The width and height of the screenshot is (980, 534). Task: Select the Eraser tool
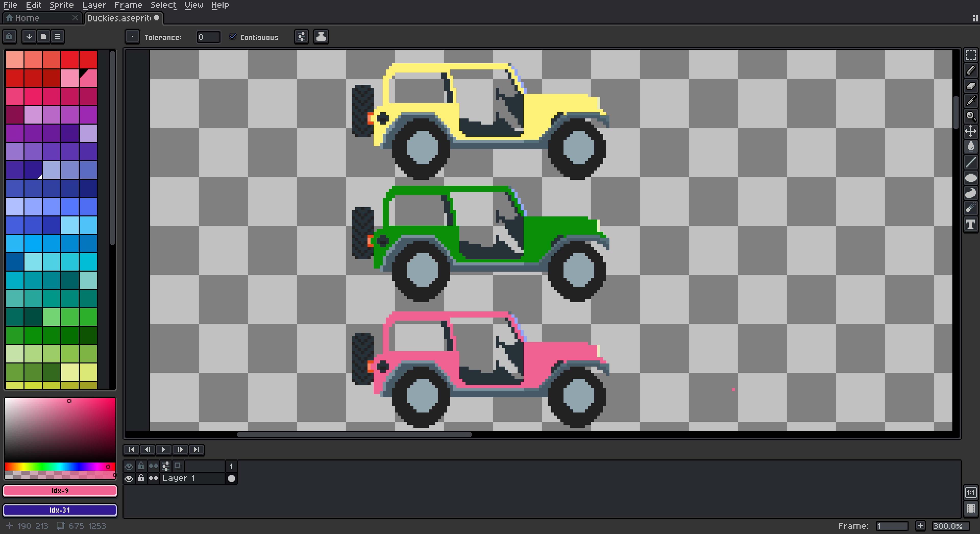click(x=971, y=86)
